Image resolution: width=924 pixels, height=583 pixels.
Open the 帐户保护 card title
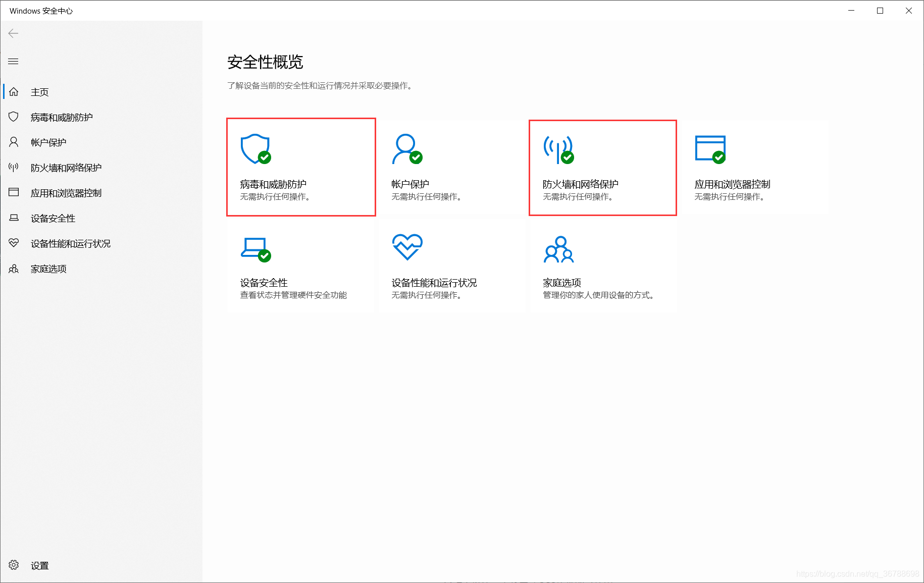tap(410, 184)
